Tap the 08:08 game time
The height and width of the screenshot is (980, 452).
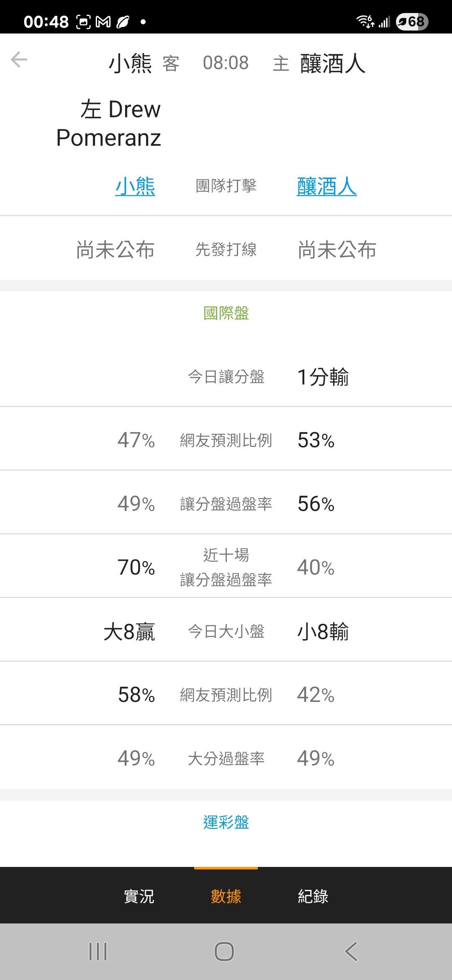[226, 63]
